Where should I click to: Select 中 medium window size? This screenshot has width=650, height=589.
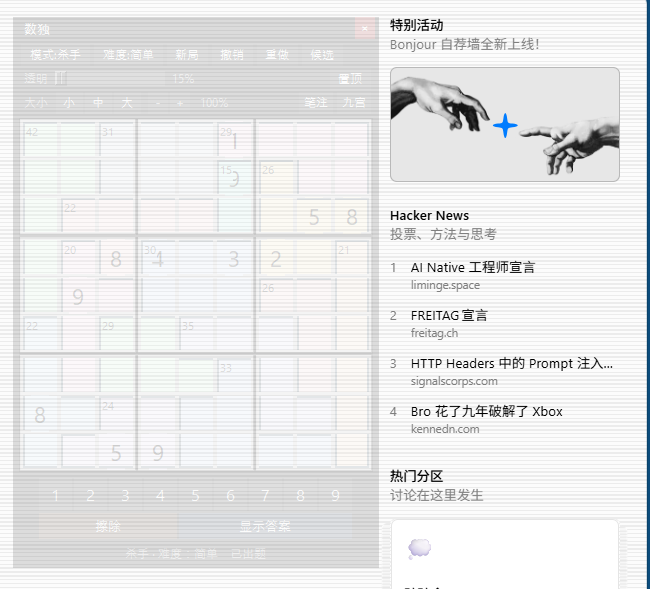pyautogui.click(x=98, y=102)
